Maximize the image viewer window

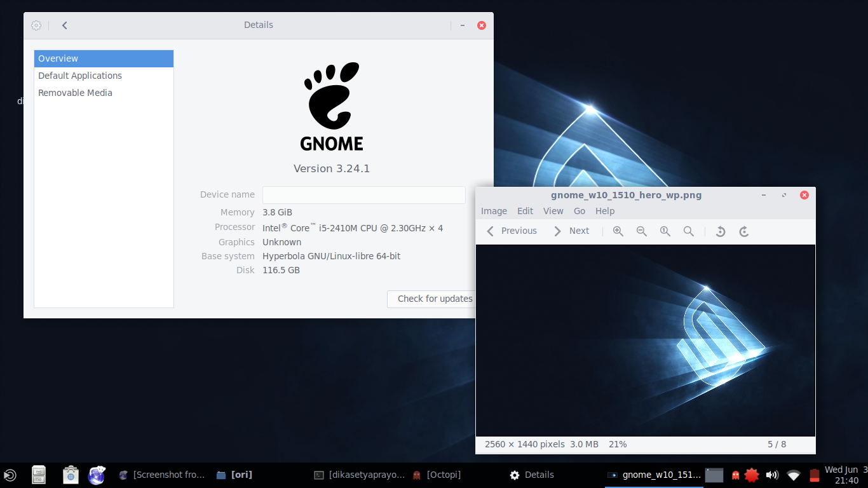tap(783, 195)
